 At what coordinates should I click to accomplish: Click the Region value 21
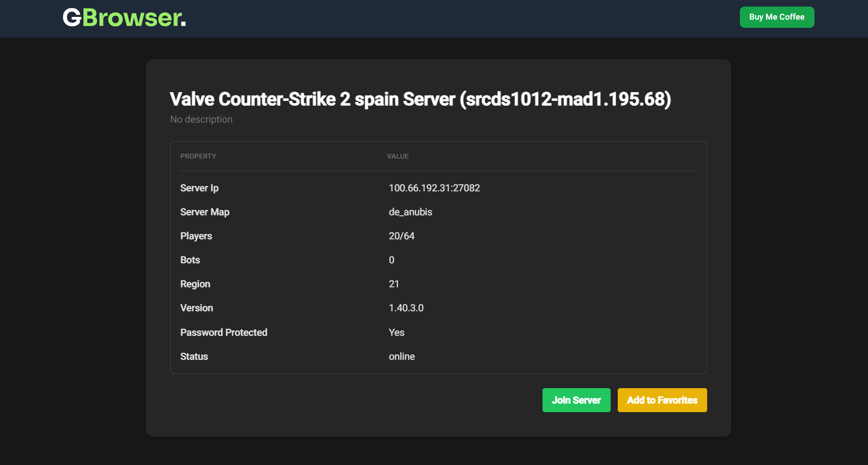coord(394,284)
